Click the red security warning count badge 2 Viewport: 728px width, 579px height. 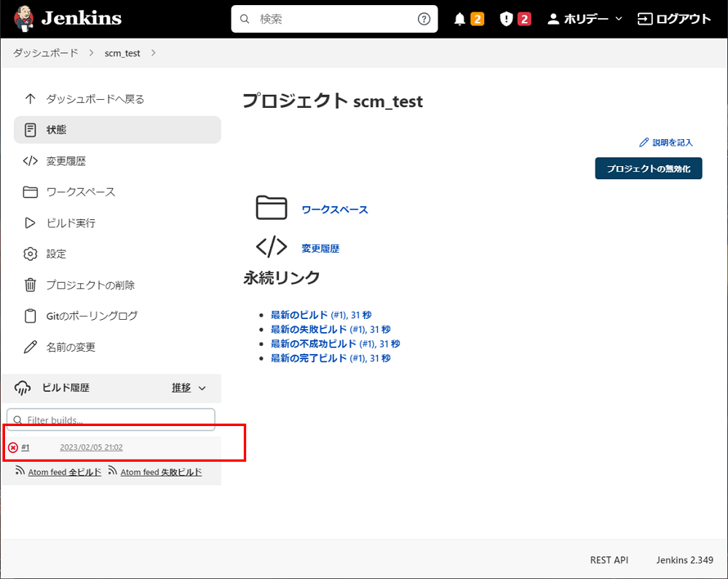tap(524, 19)
